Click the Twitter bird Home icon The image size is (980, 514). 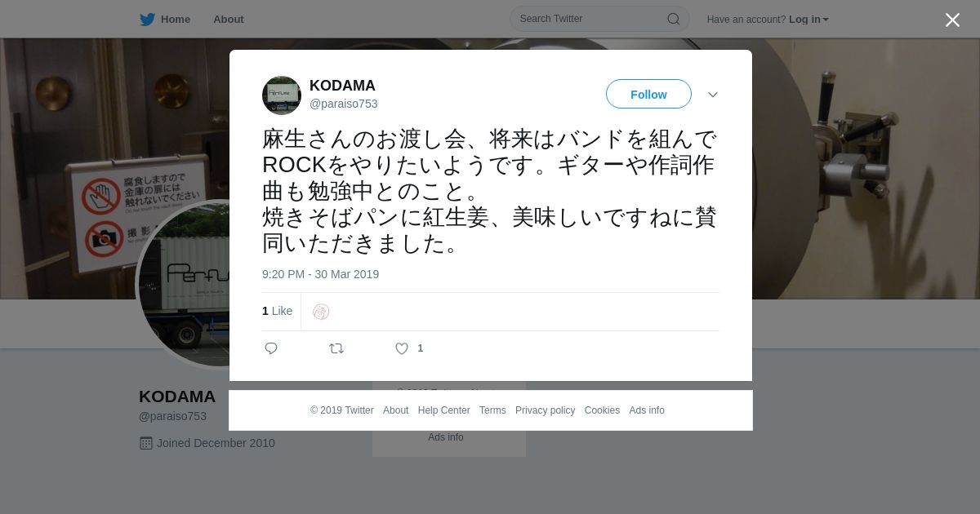point(147,20)
